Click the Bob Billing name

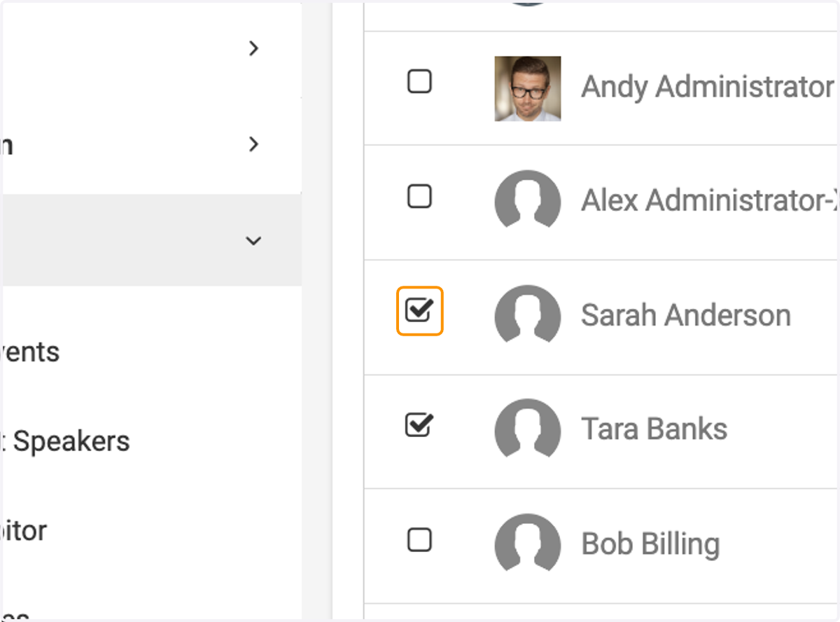tap(650, 544)
